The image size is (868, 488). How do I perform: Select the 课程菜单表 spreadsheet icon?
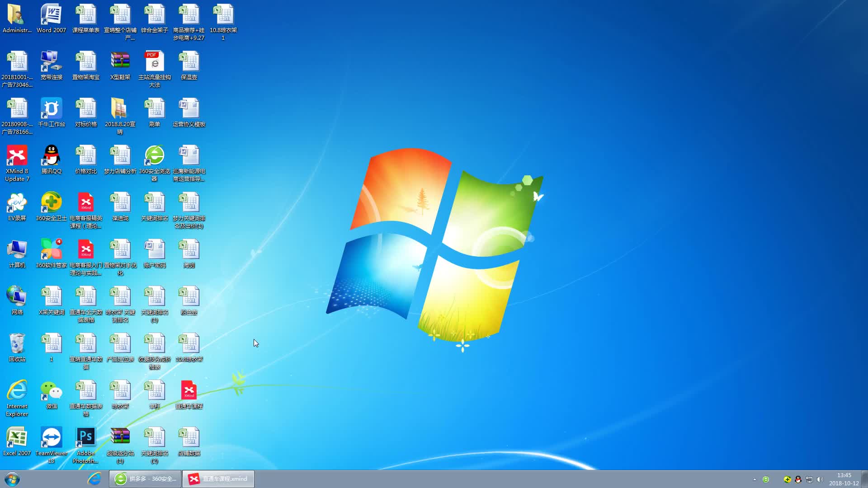86,19
